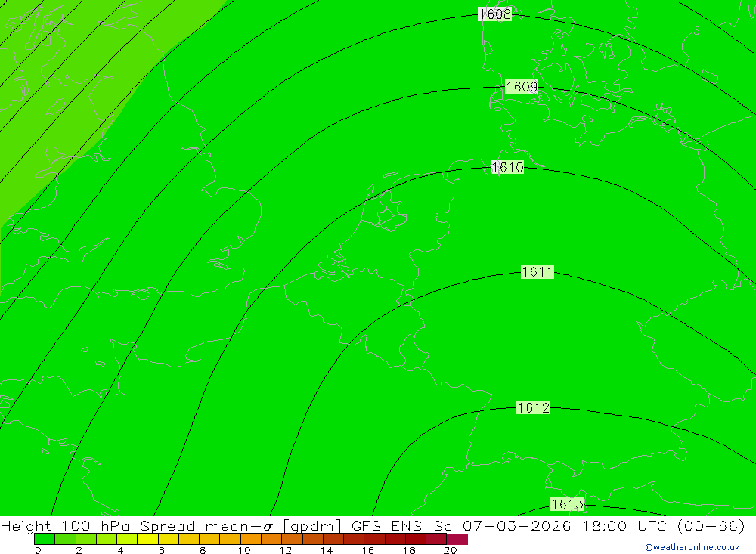Click the yellow legend swatch at 5

147,539
